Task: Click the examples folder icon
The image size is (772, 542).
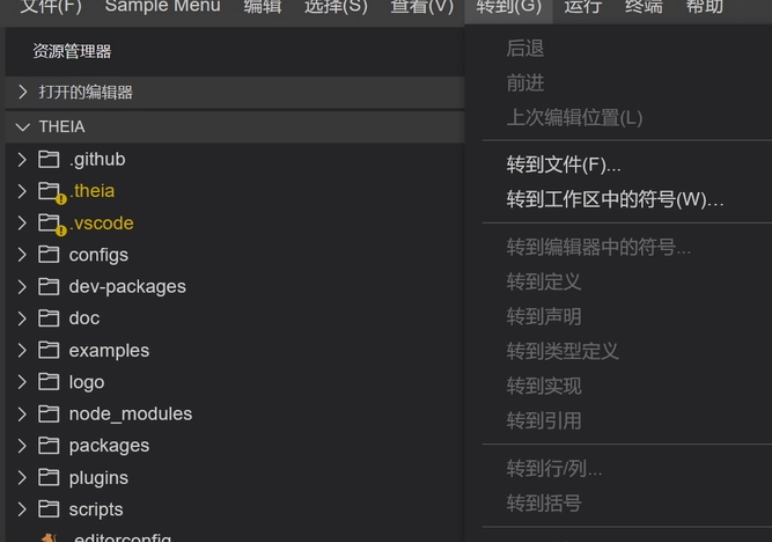Action: [x=49, y=350]
